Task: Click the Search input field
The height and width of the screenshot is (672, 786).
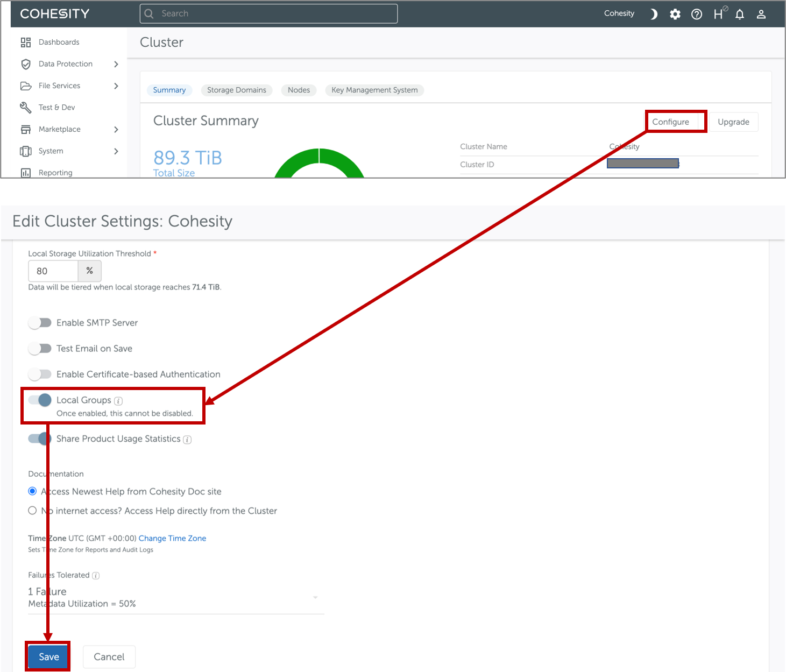Action: (x=269, y=13)
